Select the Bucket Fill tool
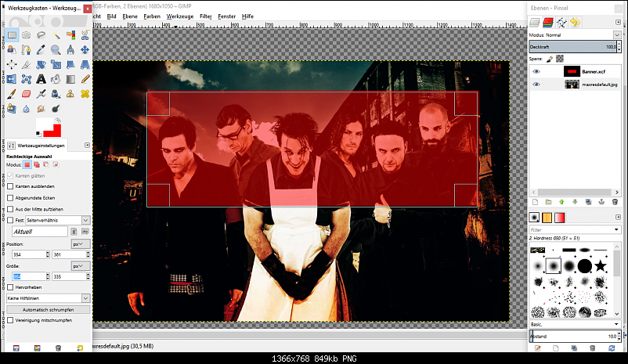Image resolution: width=628 pixels, height=364 pixels. pyautogui.click(x=56, y=79)
